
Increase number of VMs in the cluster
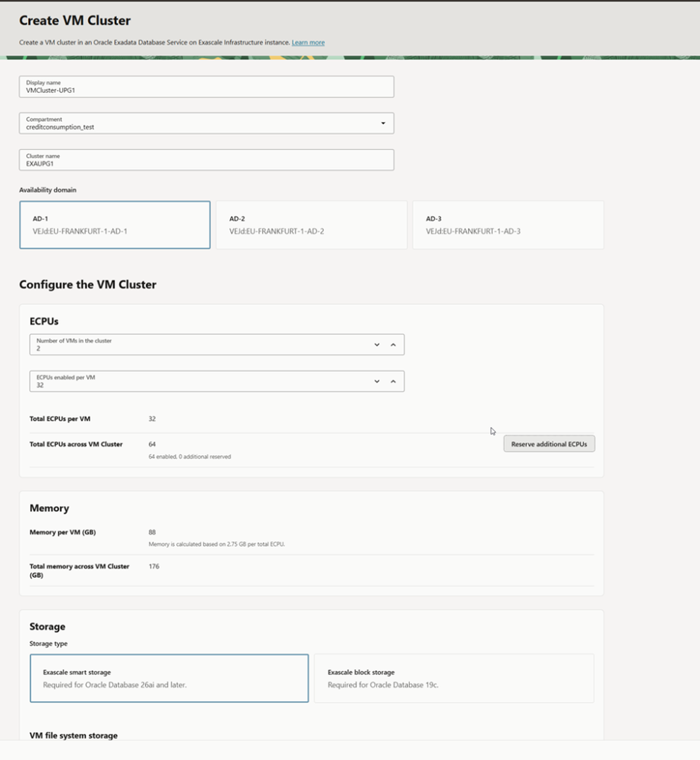point(393,344)
